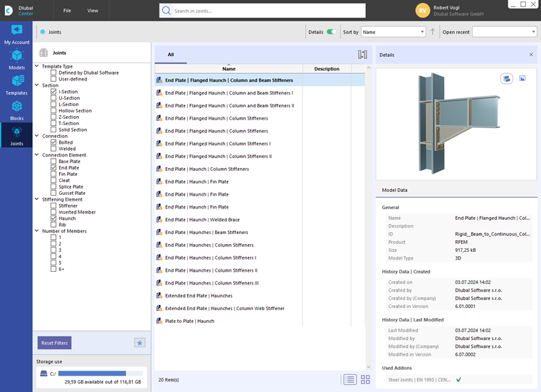Open the File menu
Image resolution: width=541 pixels, height=392 pixels.
67,11
